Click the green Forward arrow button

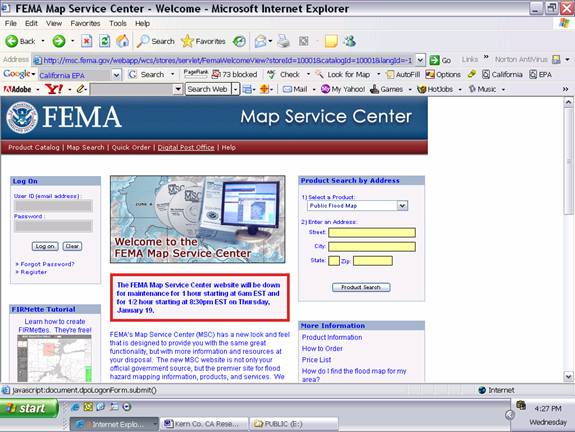59,41
